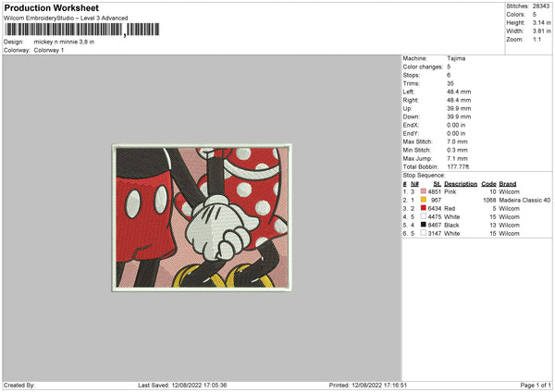Click the Red thread color swatch
Image resolution: width=555 pixels, height=392 pixels.
click(424, 208)
